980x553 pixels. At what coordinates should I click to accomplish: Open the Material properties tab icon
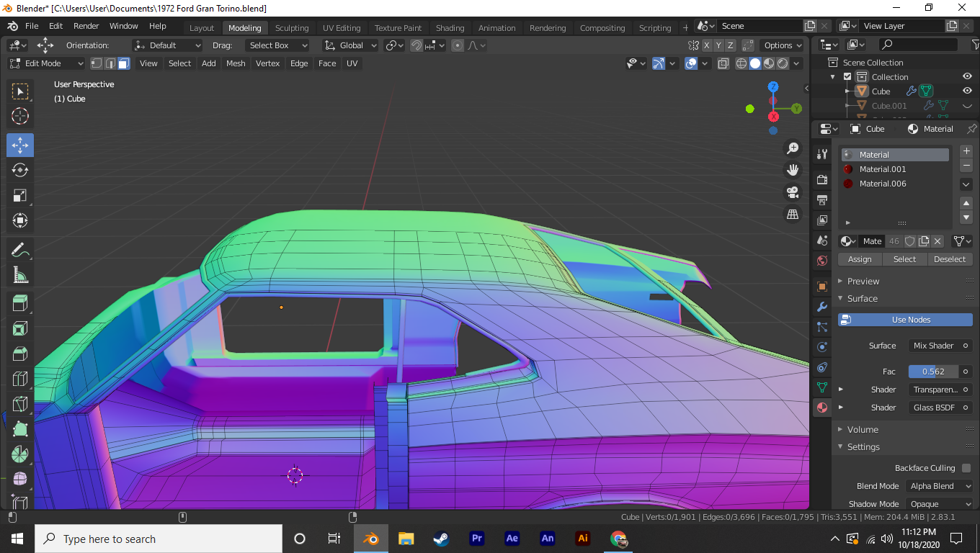822,408
